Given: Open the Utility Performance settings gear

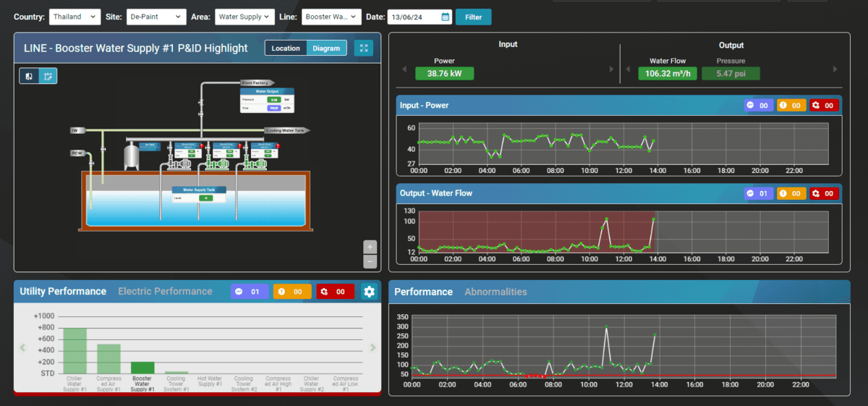Looking at the screenshot, I should [x=370, y=292].
